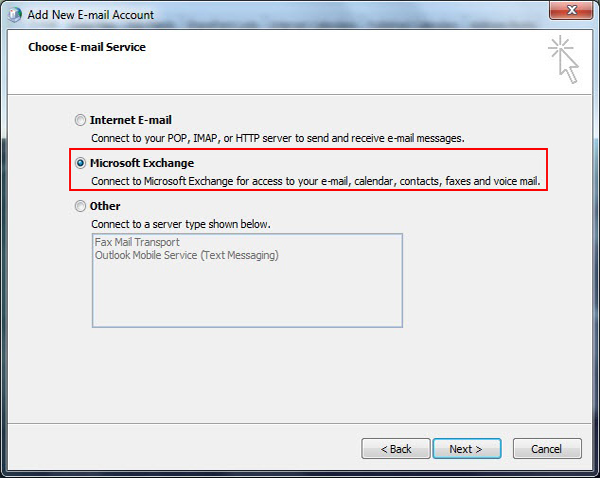Viewport: 600px width, 478px height.
Task: Close the Add New E-mail Account dialog
Action: click(x=570, y=10)
